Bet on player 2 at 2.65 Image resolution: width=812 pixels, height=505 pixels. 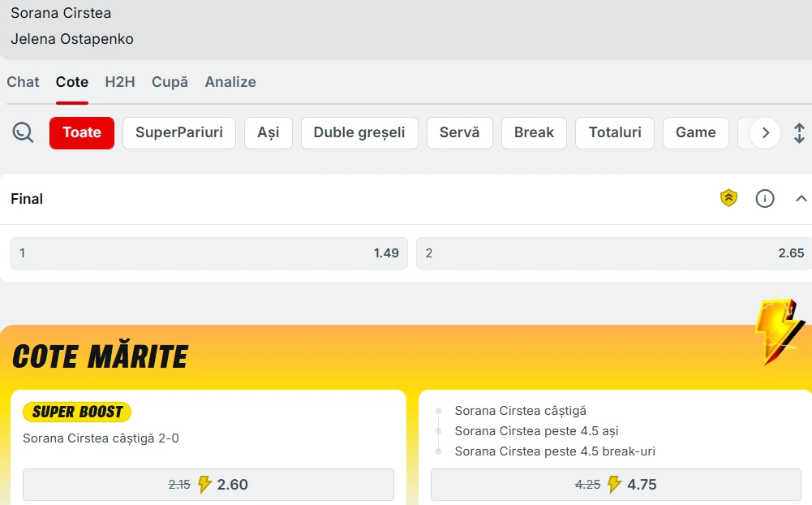pyautogui.click(x=613, y=253)
